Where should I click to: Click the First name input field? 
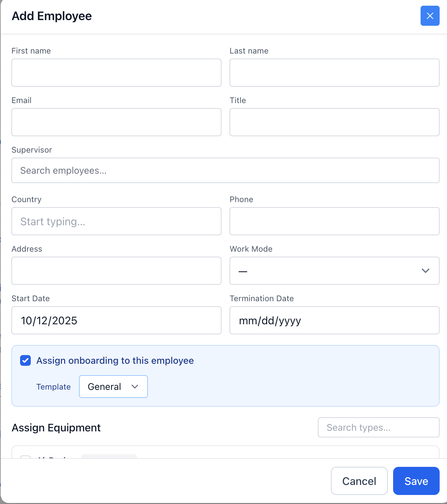[x=116, y=73]
